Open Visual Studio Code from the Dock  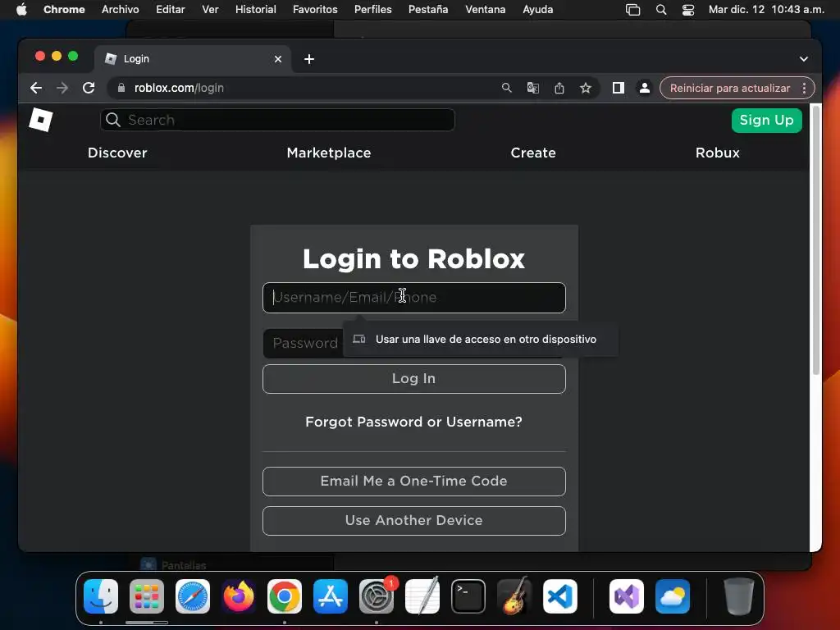coord(559,596)
